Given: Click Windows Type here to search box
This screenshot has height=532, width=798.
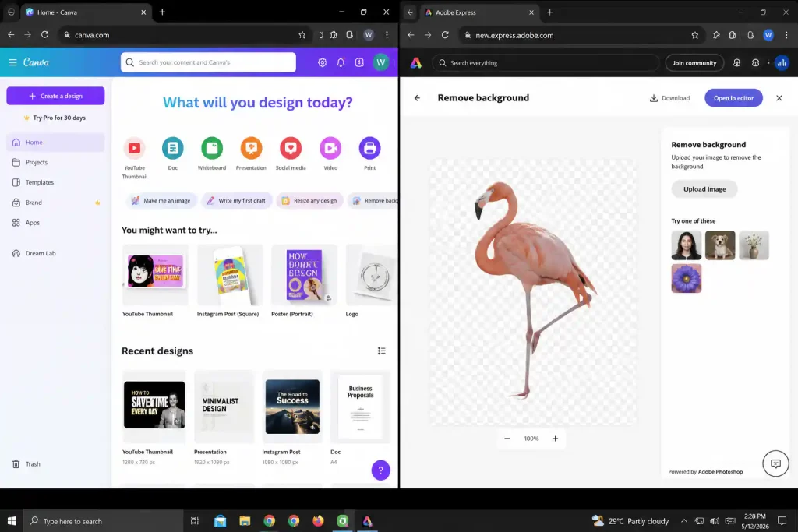Looking at the screenshot, I should tap(103, 521).
